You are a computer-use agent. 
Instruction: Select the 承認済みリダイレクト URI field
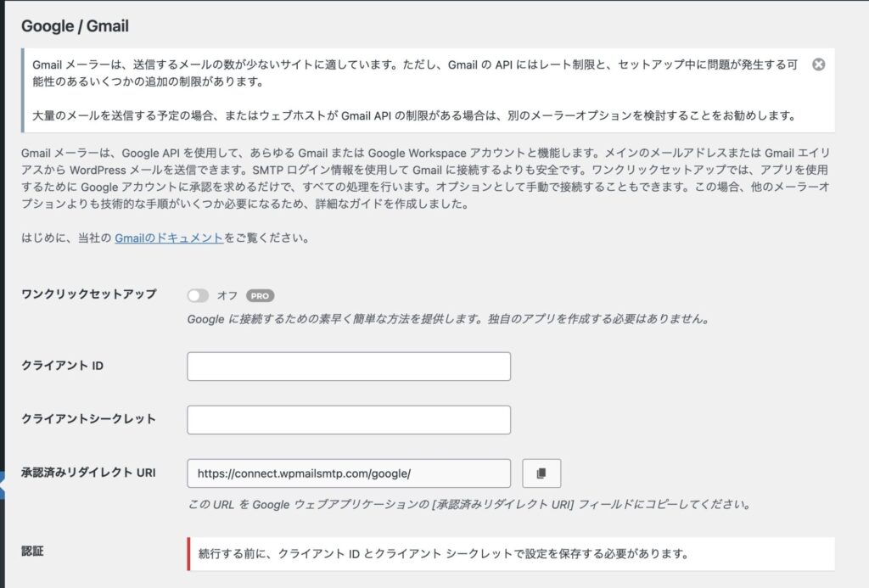349,473
